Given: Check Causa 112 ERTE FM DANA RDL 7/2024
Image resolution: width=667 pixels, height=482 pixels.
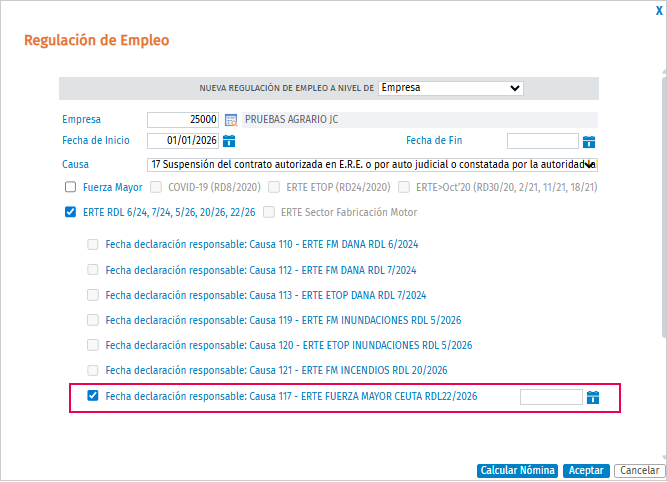Looking at the screenshot, I should point(93,270).
